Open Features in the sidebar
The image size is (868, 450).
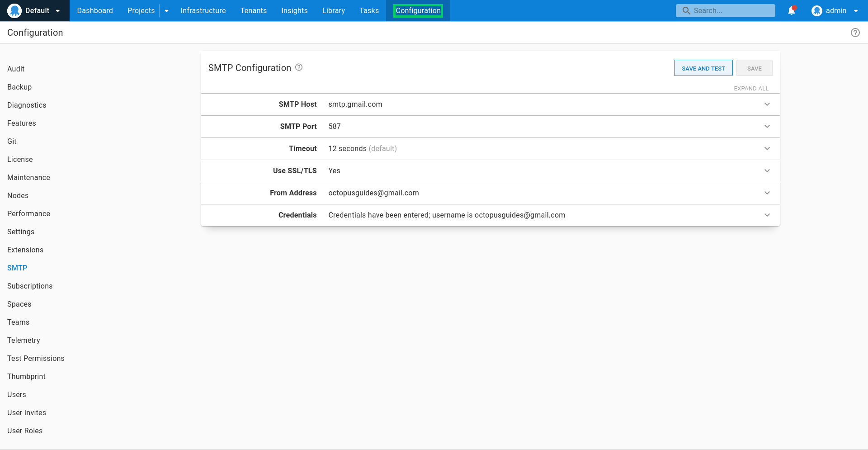tap(21, 123)
